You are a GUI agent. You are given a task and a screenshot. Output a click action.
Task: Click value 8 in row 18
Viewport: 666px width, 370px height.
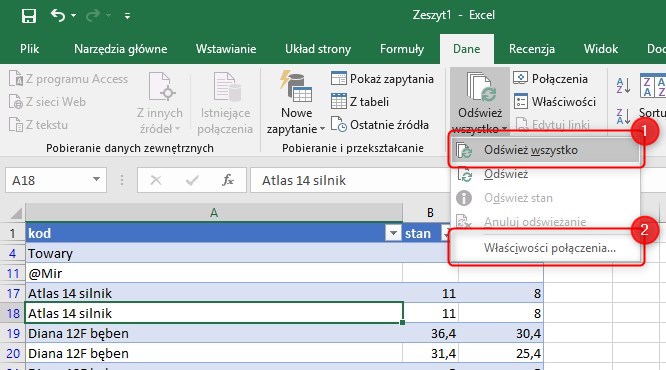[x=501, y=314]
